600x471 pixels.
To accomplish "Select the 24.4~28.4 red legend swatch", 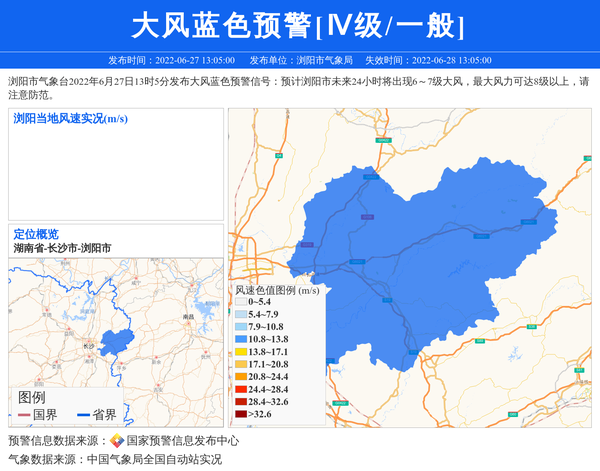I will pyautogui.click(x=240, y=389).
